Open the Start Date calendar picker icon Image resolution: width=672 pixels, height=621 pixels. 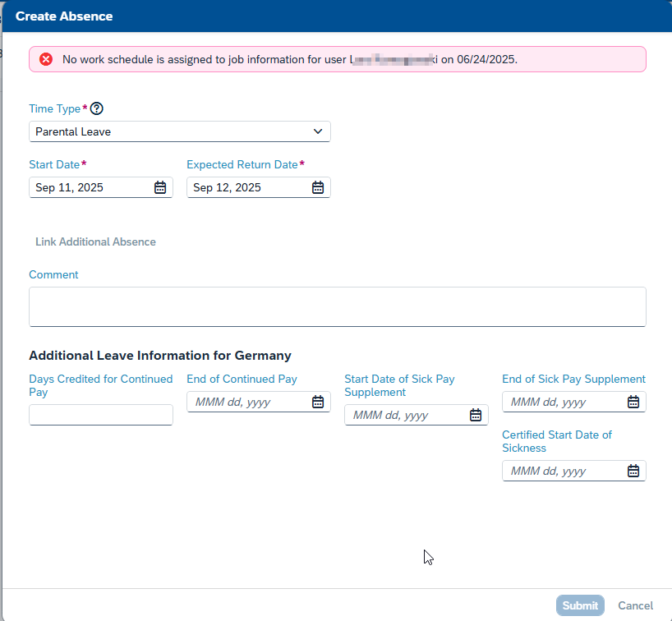click(x=160, y=187)
